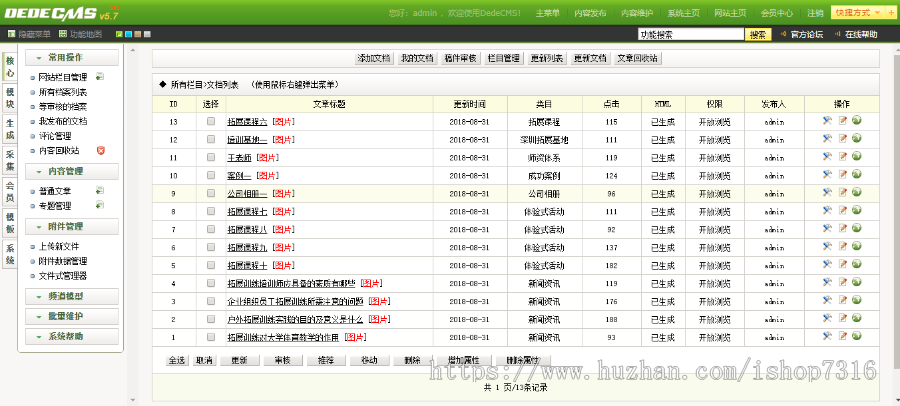
Task: Click the add icon beside 普通文章
Action: [x=100, y=190]
